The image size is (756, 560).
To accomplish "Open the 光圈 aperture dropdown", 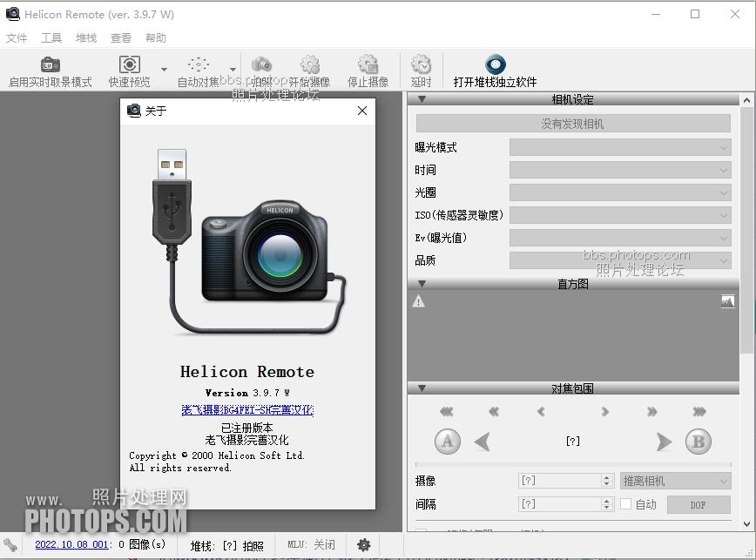I will (x=620, y=192).
